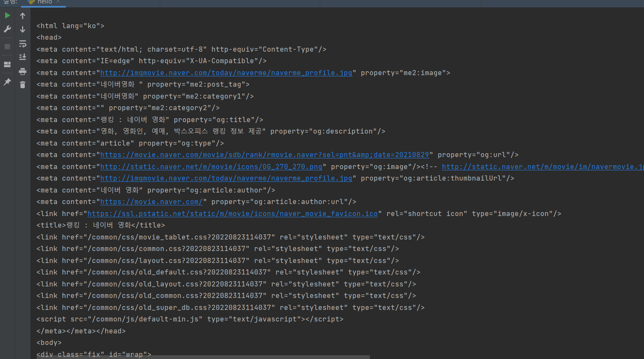Stop the running process
Image resolution: width=644 pixels, height=359 pixels.
(7, 47)
